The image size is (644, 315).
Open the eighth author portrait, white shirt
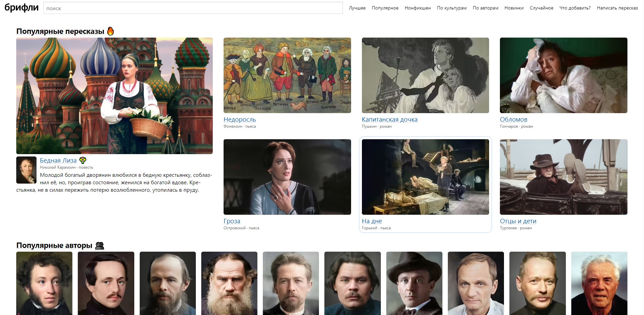tap(476, 283)
